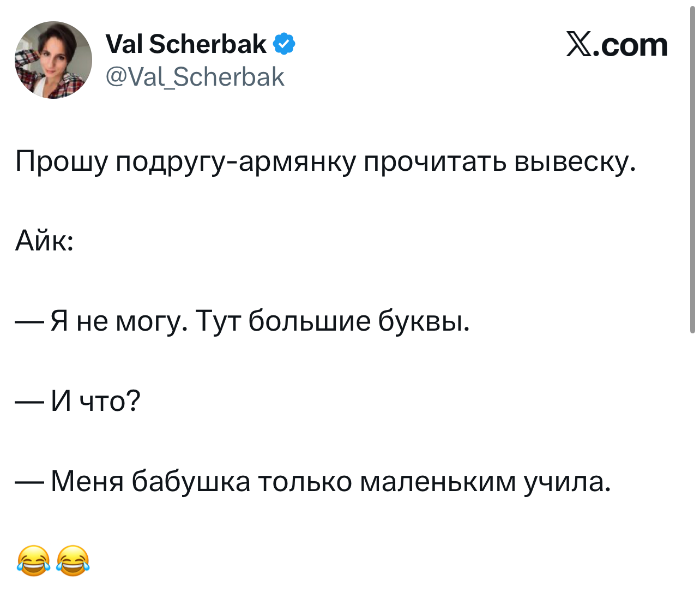Screen dimensions: 700x610
Task: Click the line "Прошу подругу-армянку прочитать вывеску."
Action: click(325, 161)
